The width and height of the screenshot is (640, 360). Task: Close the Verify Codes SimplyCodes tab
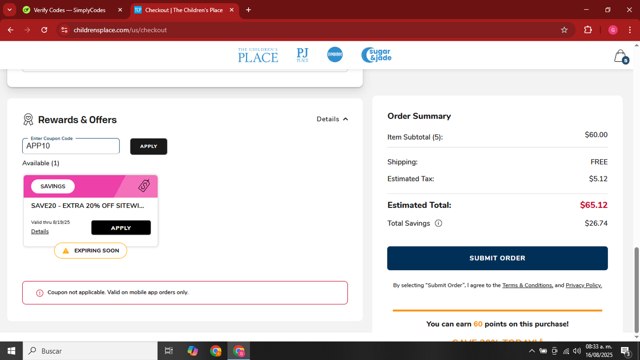120,10
